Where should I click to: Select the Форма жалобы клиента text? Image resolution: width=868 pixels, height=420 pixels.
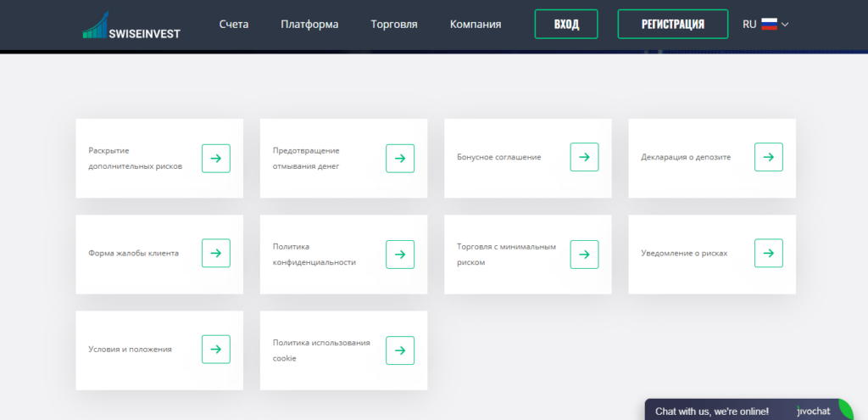tap(133, 253)
